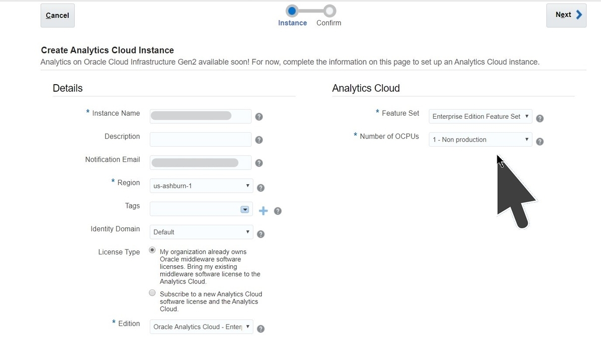Open the Number of OCPUs dropdown
Image resolution: width=601 pixels, height=364 pixels.
tap(480, 139)
